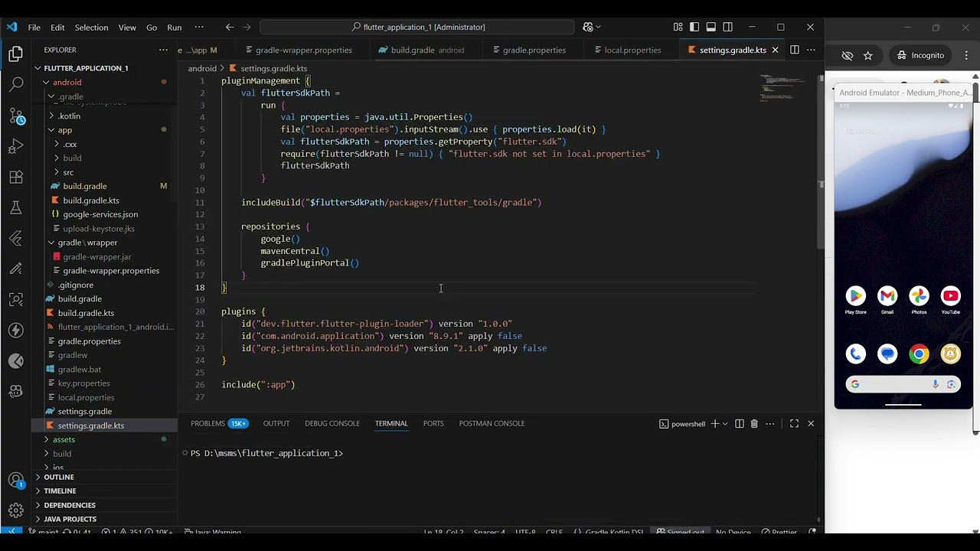Image resolution: width=980 pixels, height=551 pixels.
Task: Toggle the primary side bar
Action: click(x=694, y=27)
